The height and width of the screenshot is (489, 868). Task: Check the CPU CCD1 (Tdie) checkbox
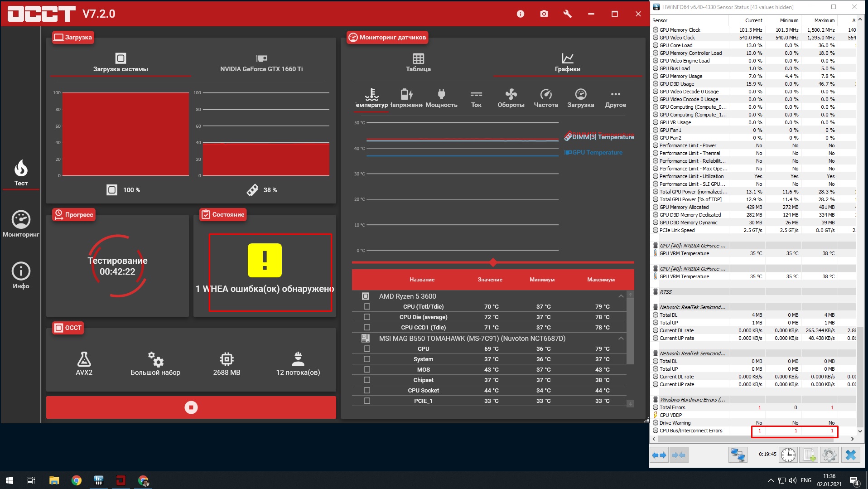(367, 328)
